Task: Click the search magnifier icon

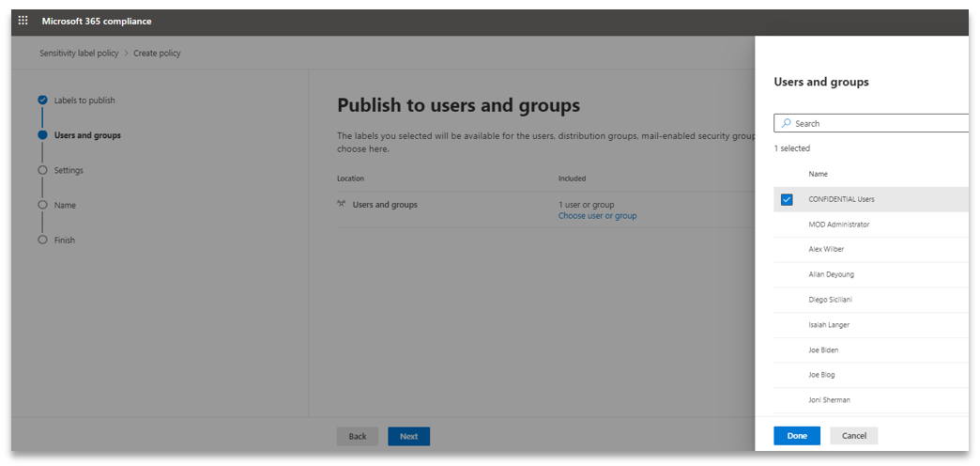Action: click(787, 123)
